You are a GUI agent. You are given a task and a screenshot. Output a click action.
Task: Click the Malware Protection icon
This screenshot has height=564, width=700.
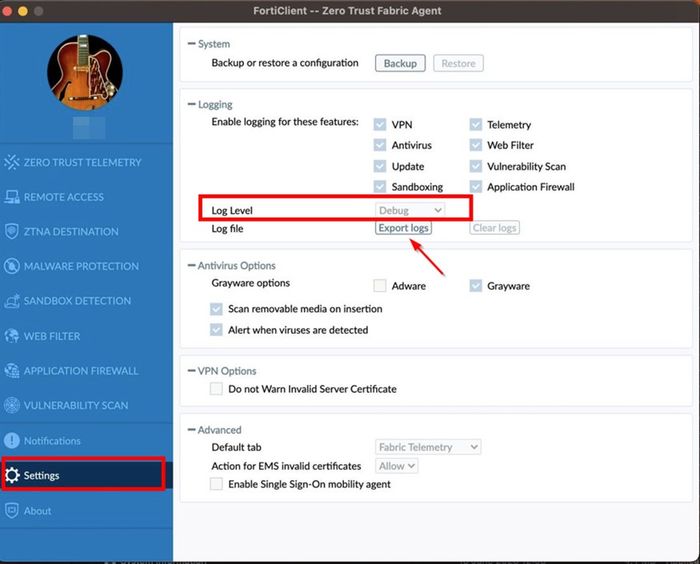click(12, 266)
